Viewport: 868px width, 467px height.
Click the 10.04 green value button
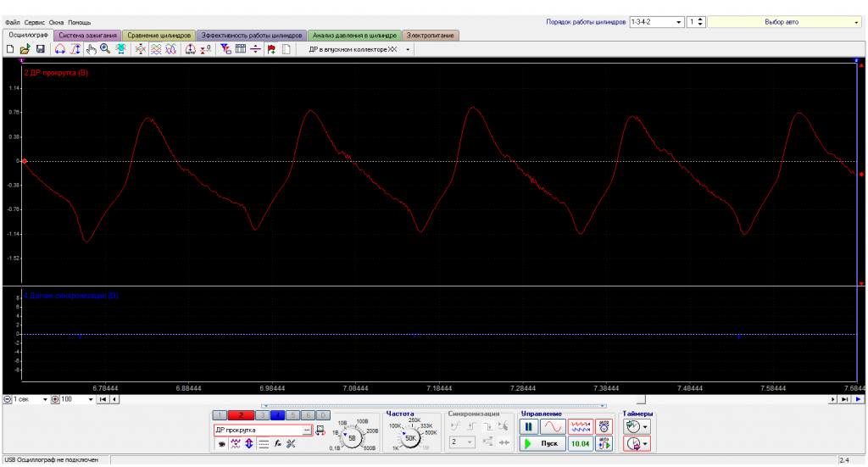(580, 444)
